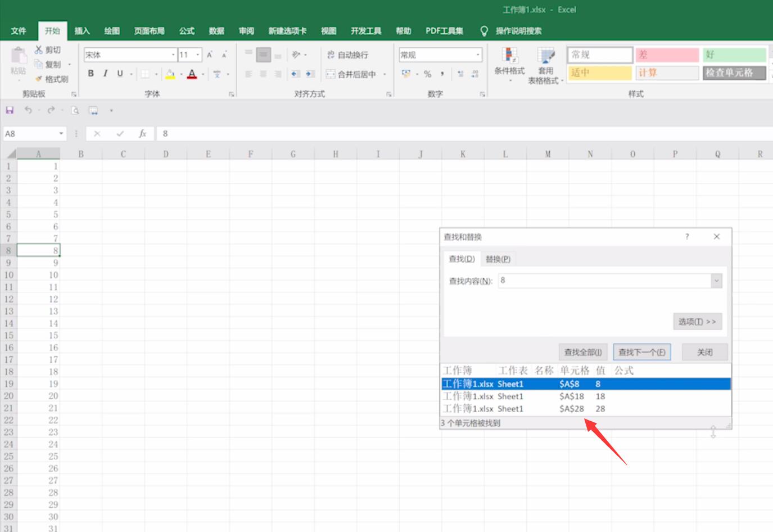Select the $A$18 search result row
The image size is (773, 532).
pyautogui.click(x=586, y=396)
